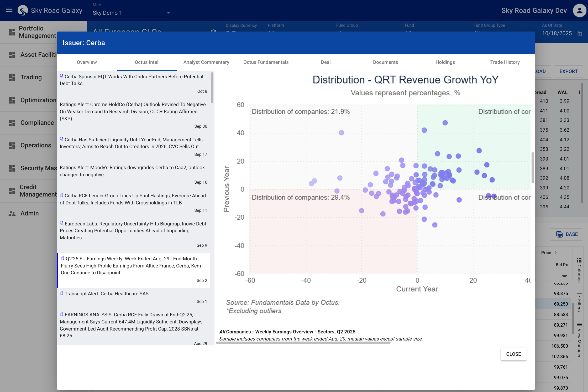Click the Sky Road Galaxy logo

point(23,11)
